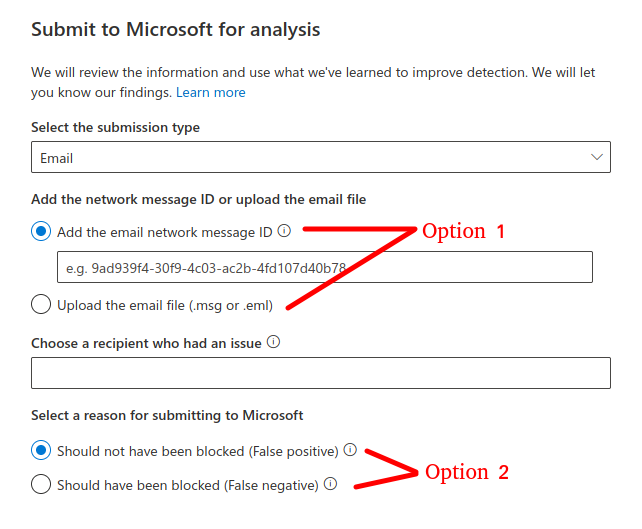This screenshot has height=529, width=642.
Task: Click the Option 1 red annotation text
Action: coord(463,232)
